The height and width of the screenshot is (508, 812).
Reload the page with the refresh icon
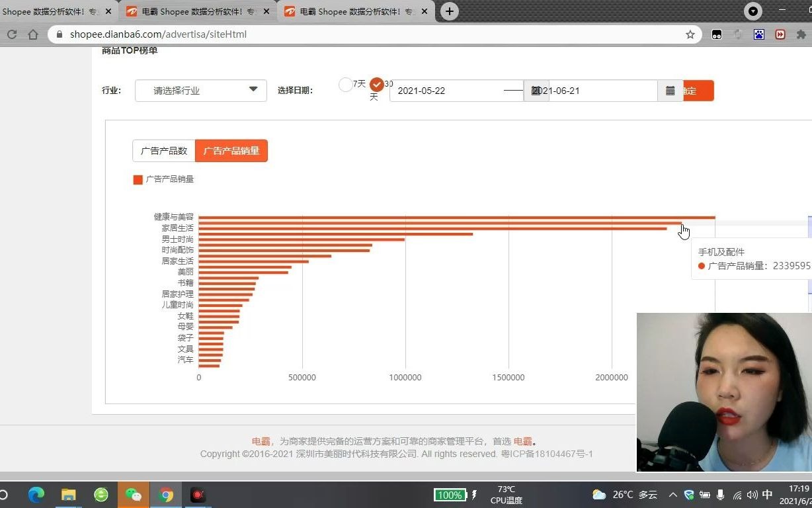(x=12, y=34)
